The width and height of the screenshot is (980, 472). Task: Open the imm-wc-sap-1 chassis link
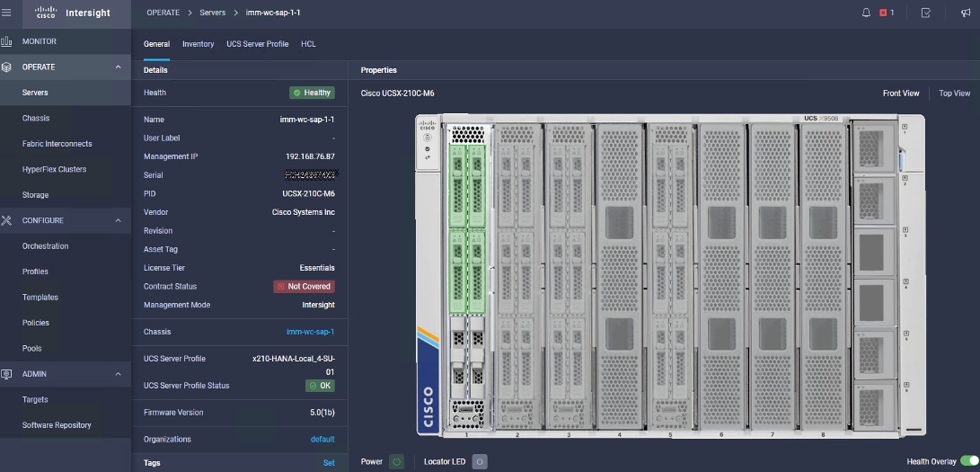(310, 332)
